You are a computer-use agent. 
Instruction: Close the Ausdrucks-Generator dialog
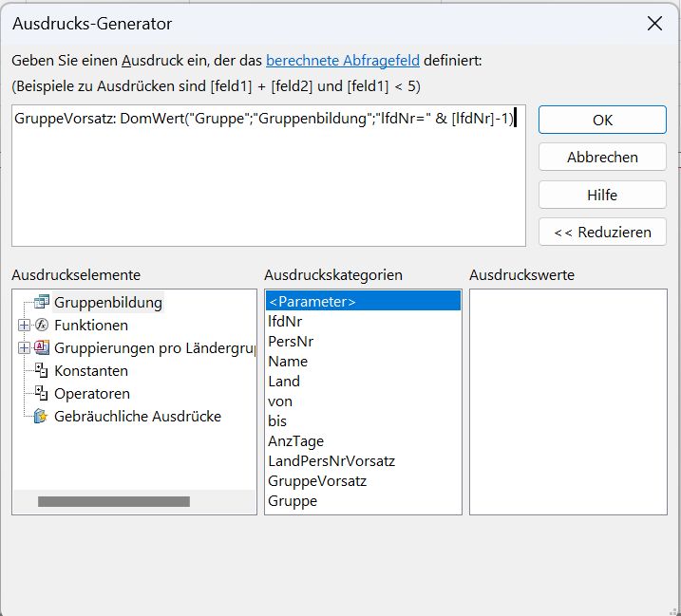click(x=654, y=24)
